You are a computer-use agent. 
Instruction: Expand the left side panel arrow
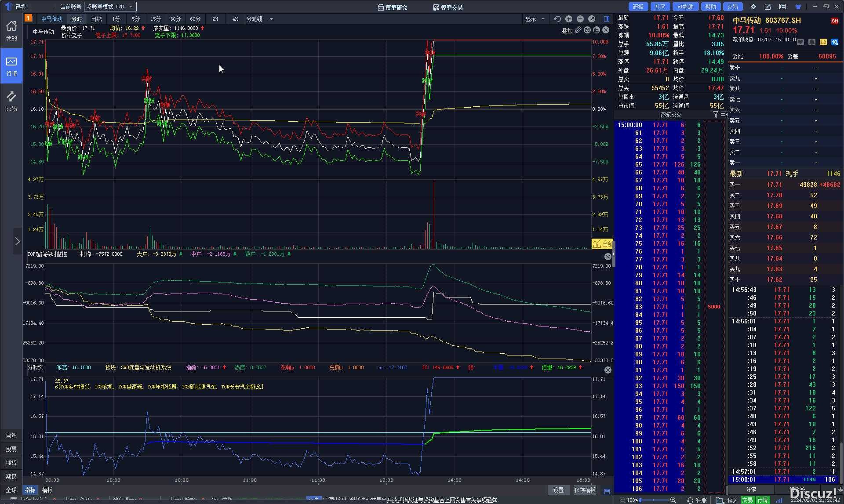[x=18, y=241]
